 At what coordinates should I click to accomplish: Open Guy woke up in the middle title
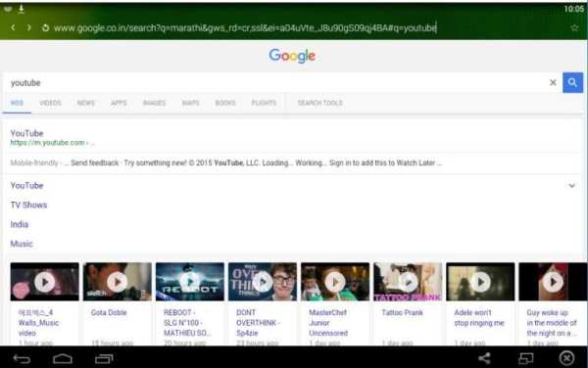click(x=552, y=323)
